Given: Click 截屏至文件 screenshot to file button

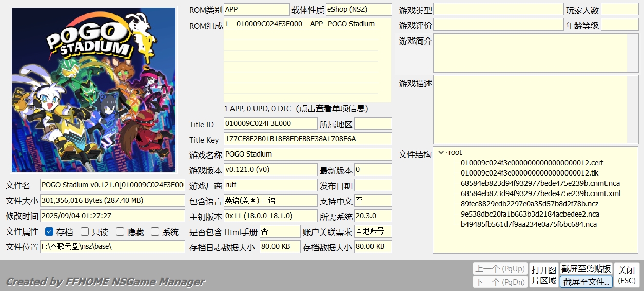Looking at the screenshot, I should point(586,282).
